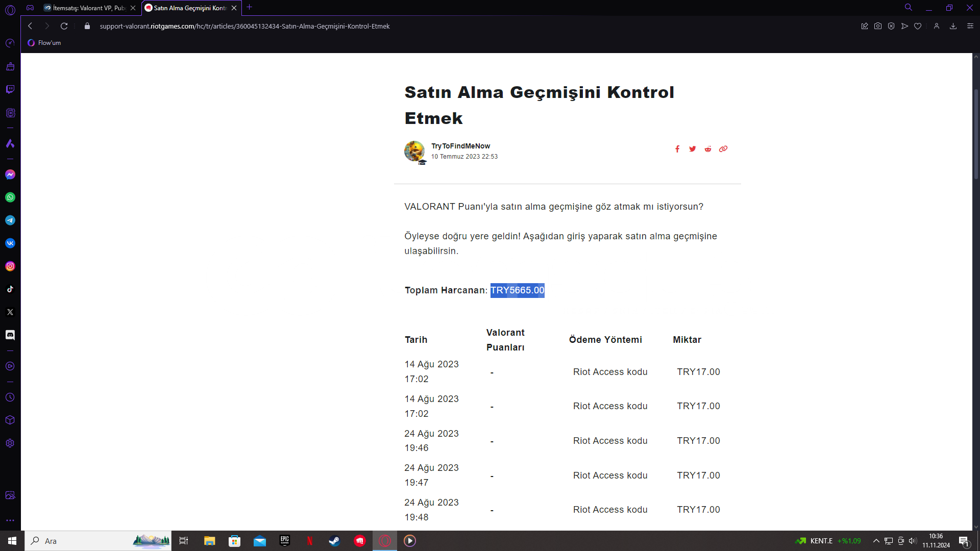Open Instagram sidebar panel
Image resolution: width=980 pixels, height=551 pixels.
pyautogui.click(x=10, y=266)
